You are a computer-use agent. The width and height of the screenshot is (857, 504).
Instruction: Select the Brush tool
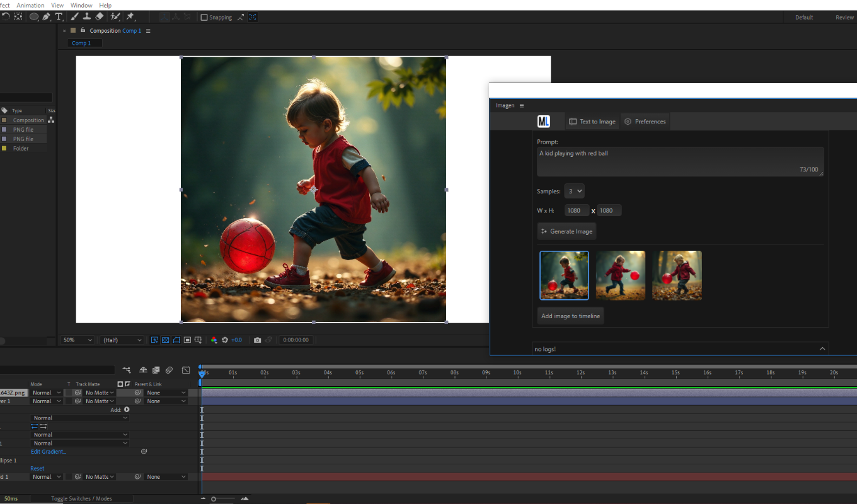click(74, 17)
